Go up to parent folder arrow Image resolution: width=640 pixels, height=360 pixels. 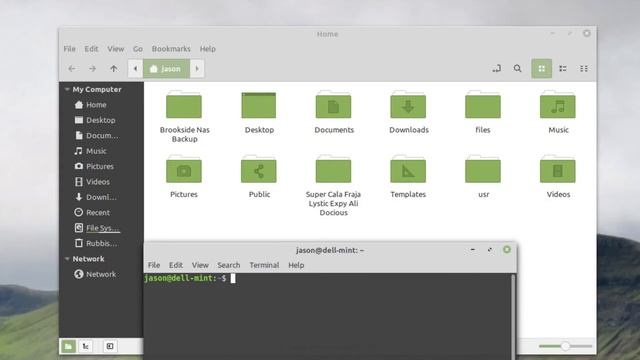[x=114, y=69]
